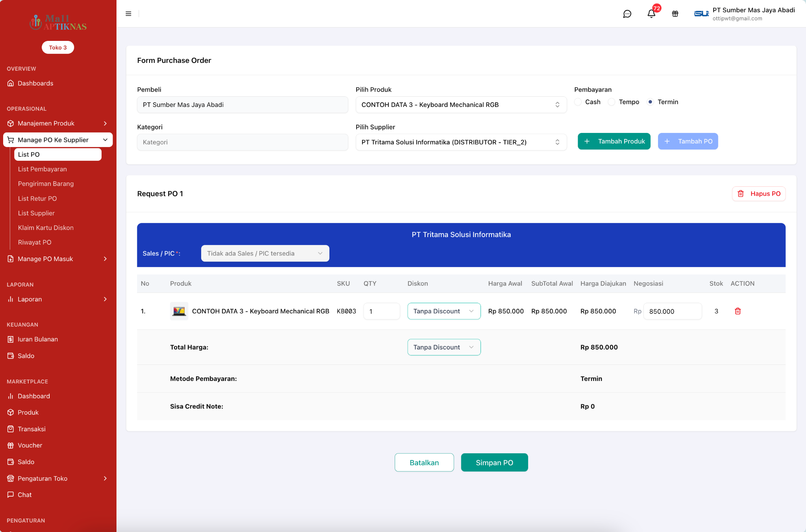Click the Negosiasi price input field
Image resolution: width=806 pixels, height=532 pixels.
pyautogui.click(x=673, y=311)
